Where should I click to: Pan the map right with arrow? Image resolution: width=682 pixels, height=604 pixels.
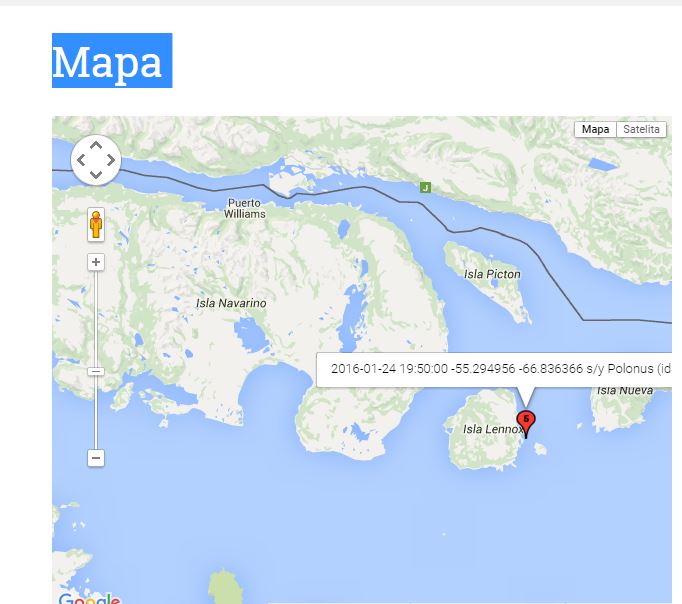pos(110,160)
